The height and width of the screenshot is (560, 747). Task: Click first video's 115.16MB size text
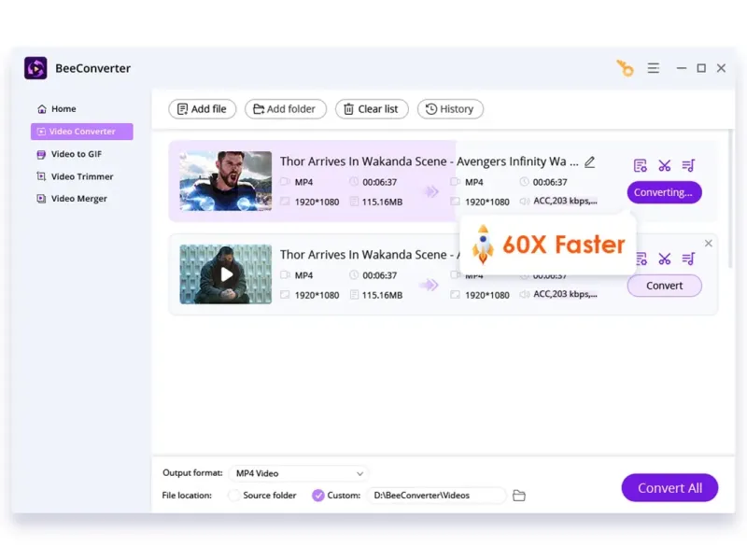tap(382, 202)
